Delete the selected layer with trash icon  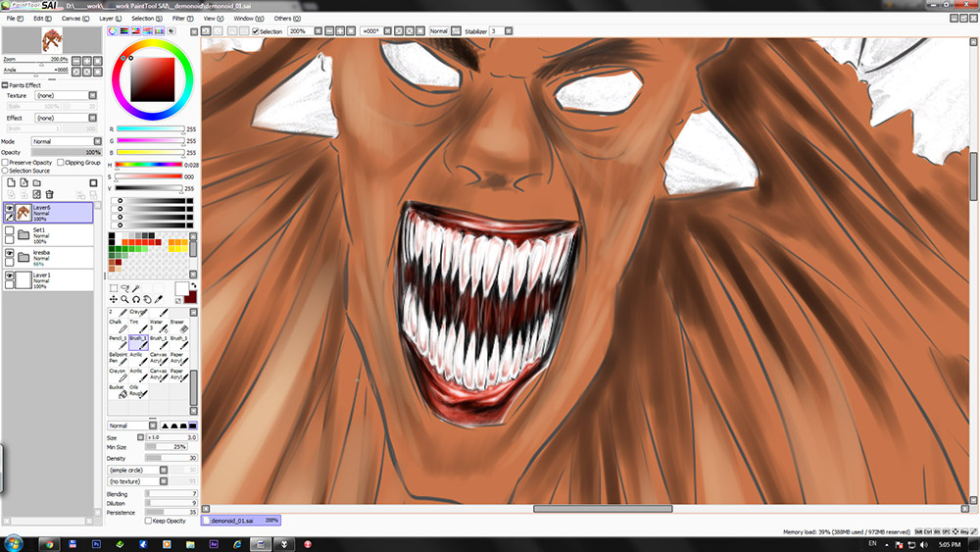[49, 194]
